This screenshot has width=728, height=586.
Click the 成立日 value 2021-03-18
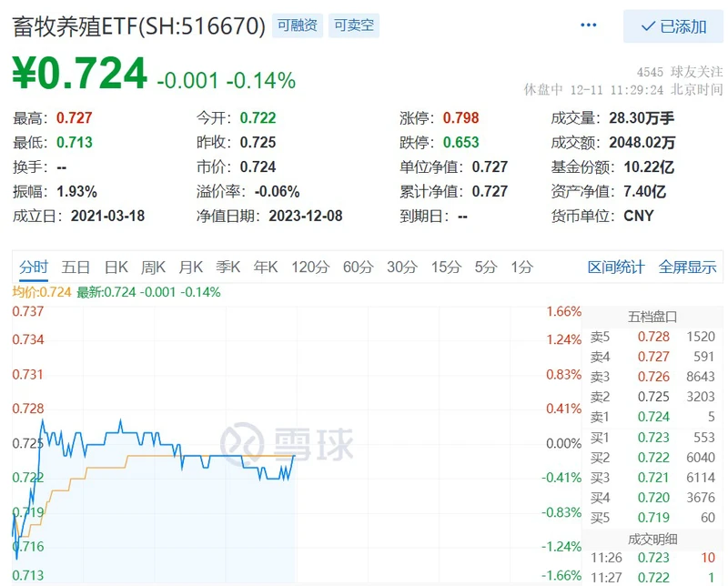click(107, 216)
